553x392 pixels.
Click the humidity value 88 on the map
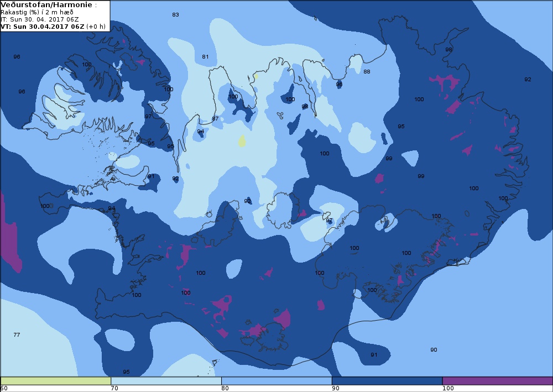[x=367, y=71]
